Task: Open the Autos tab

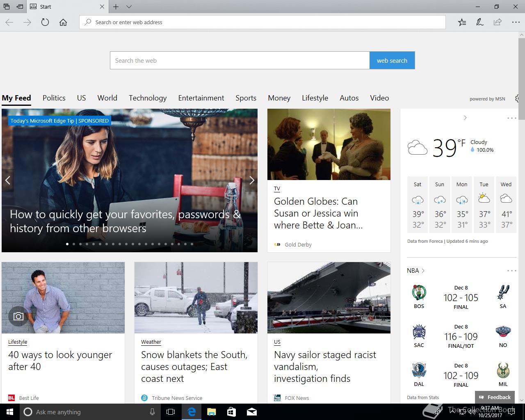Action: click(x=349, y=98)
